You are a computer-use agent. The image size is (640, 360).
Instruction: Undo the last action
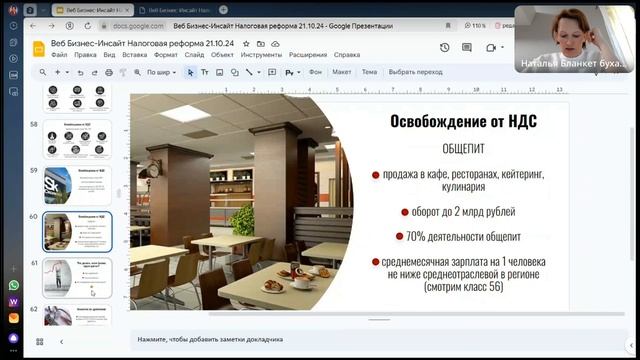point(80,73)
